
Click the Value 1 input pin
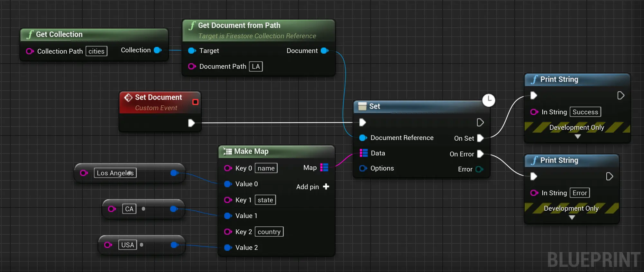point(228,216)
